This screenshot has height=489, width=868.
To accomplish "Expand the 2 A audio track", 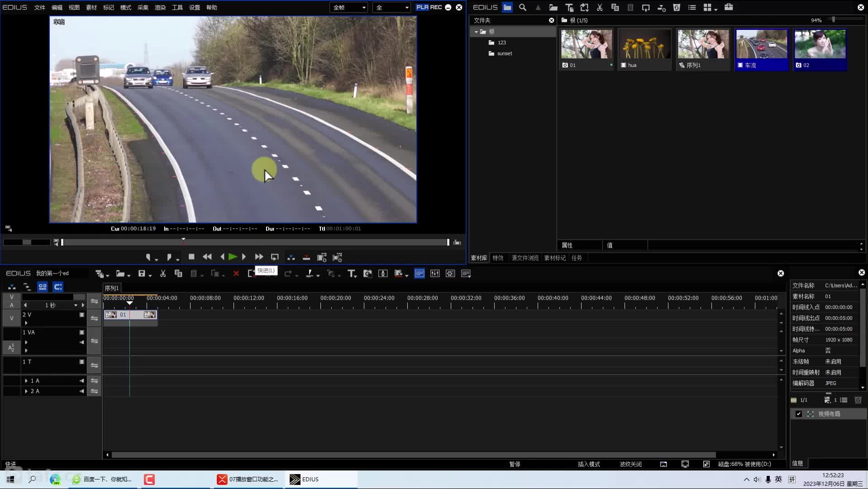I will pos(26,391).
